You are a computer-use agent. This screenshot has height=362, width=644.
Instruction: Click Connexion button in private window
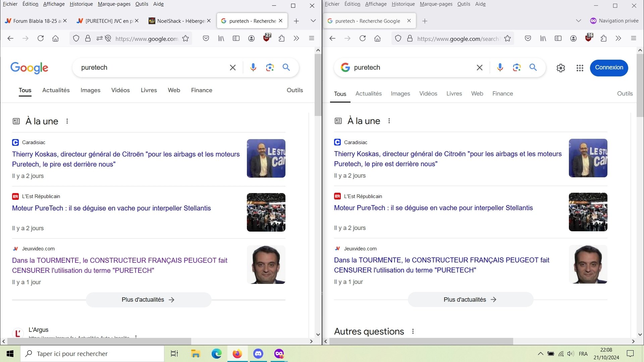click(609, 68)
